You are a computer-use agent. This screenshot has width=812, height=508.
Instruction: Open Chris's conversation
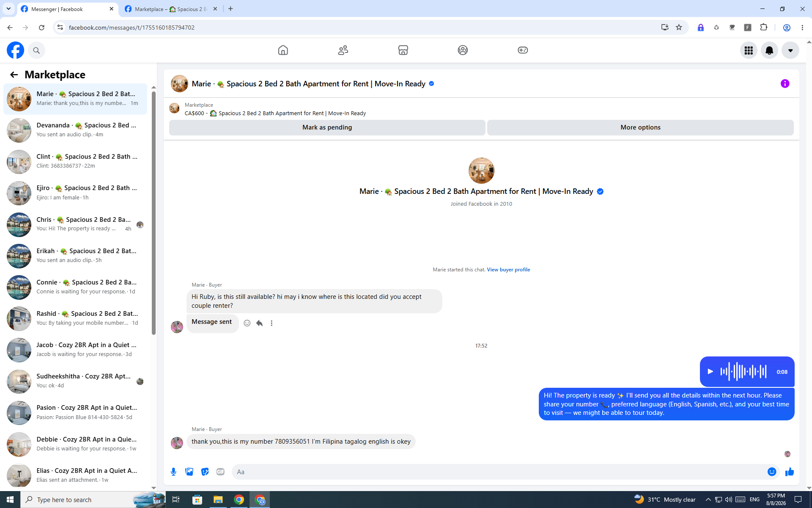pos(75,224)
